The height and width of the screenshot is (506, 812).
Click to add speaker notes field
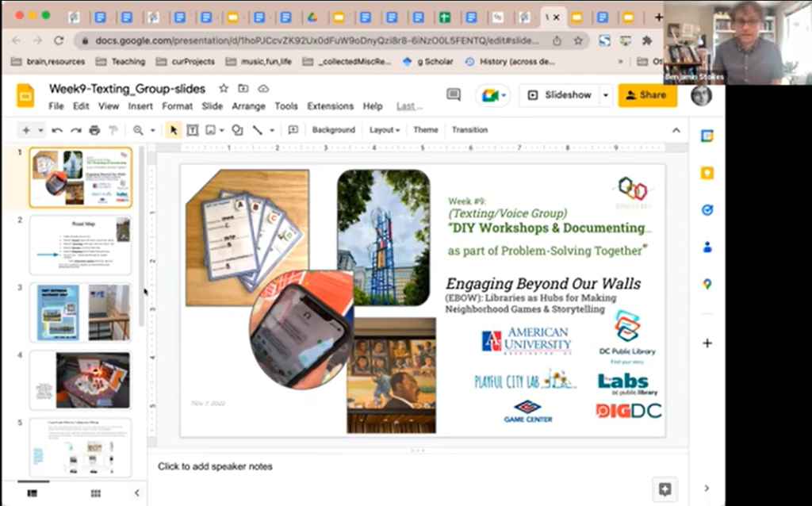(x=417, y=466)
